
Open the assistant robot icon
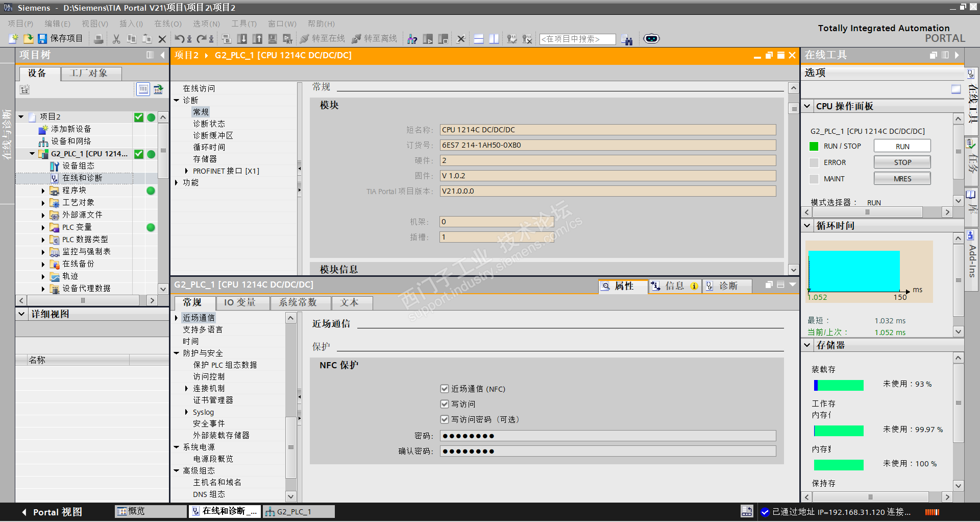tap(651, 39)
